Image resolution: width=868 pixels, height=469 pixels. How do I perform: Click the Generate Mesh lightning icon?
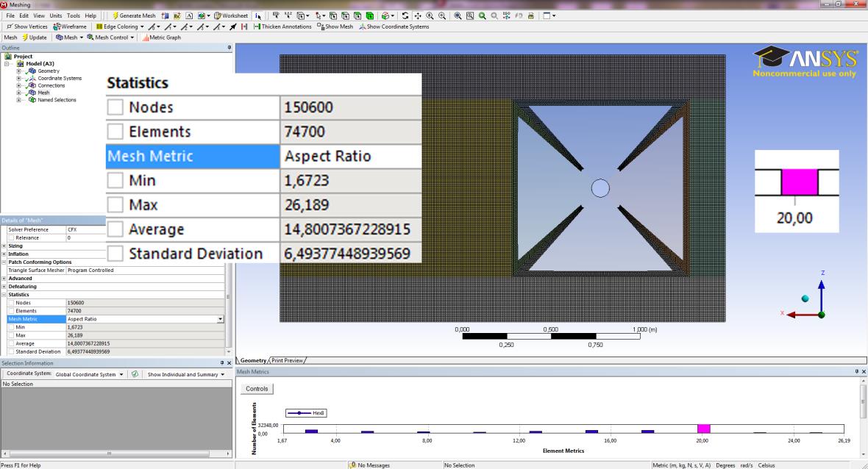click(x=115, y=15)
